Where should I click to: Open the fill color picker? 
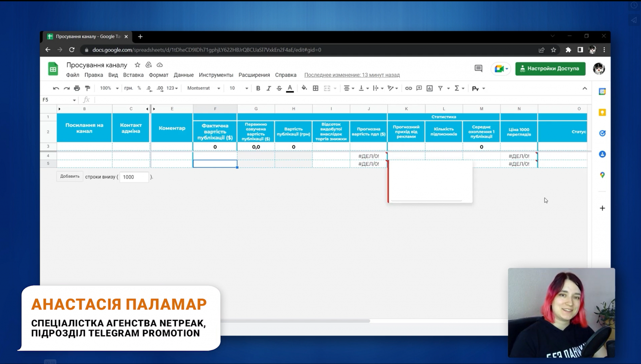[x=304, y=88]
